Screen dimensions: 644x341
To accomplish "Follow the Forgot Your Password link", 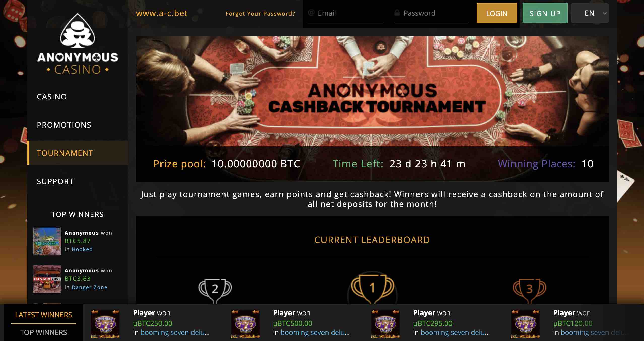I will tap(260, 14).
